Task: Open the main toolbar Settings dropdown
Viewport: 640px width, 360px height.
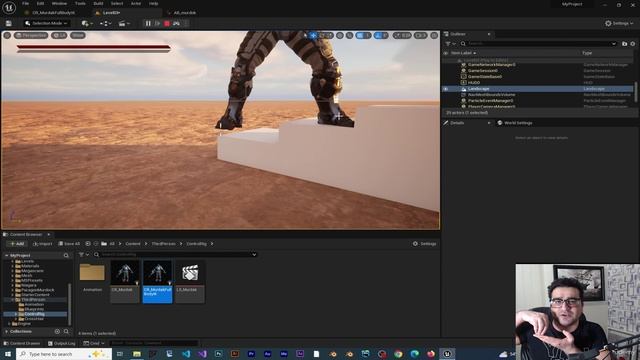Action: (x=619, y=23)
